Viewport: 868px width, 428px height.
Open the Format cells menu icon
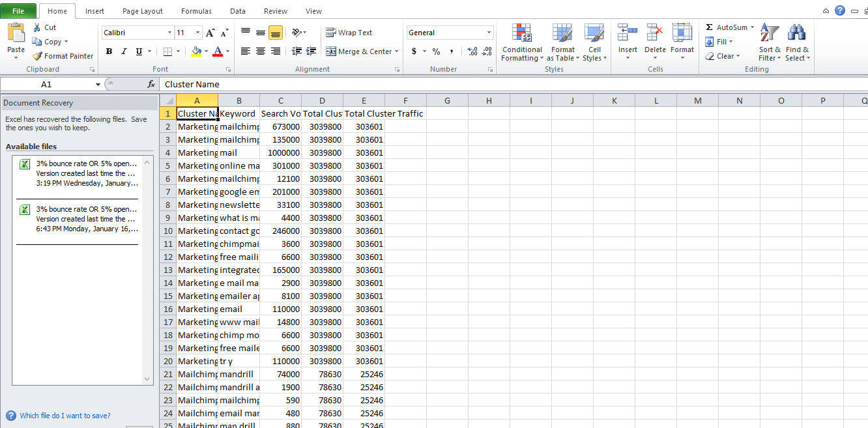click(x=682, y=34)
